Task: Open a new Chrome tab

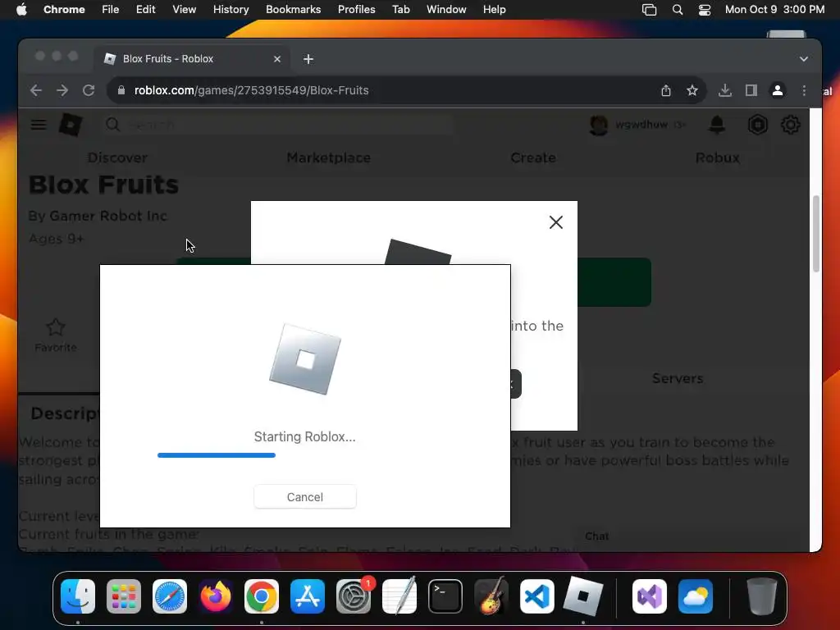Action: pos(308,59)
